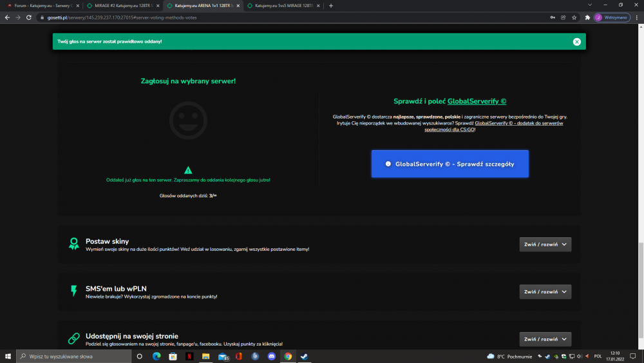The image size is (644, 363).
Task: Open saved password key icon
Action: 553,17
